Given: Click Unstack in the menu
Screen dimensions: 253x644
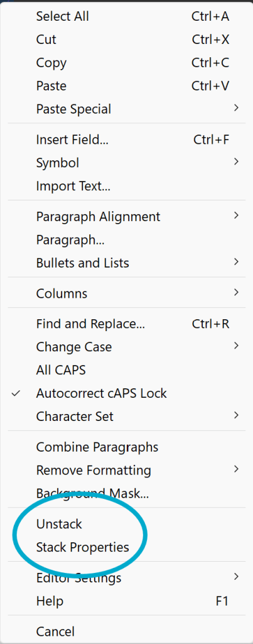Looking at the screenshot, I should (127, 523).
